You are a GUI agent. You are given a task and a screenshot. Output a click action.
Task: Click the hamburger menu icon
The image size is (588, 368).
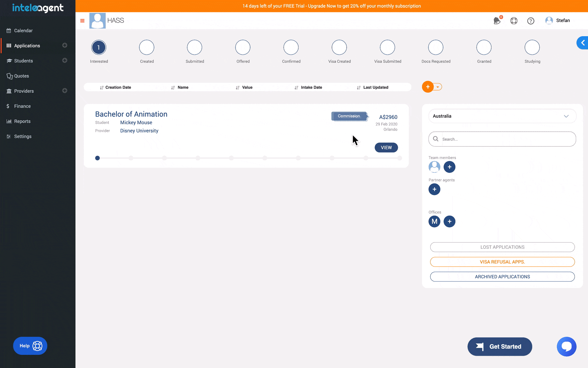pos(82,21)
